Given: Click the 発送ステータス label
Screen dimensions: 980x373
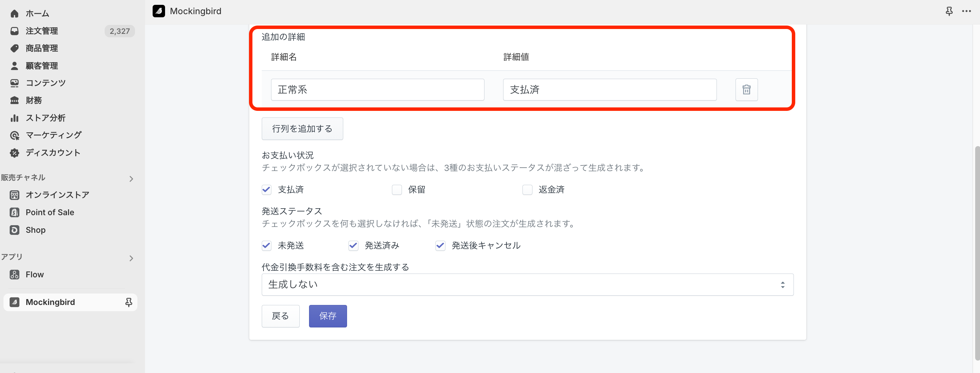Looking at the screenshot, I should (x=292, y=211).
